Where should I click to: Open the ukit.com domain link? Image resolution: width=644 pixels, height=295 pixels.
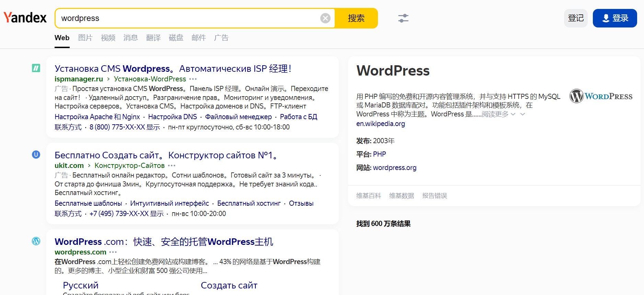coord(69,166)
